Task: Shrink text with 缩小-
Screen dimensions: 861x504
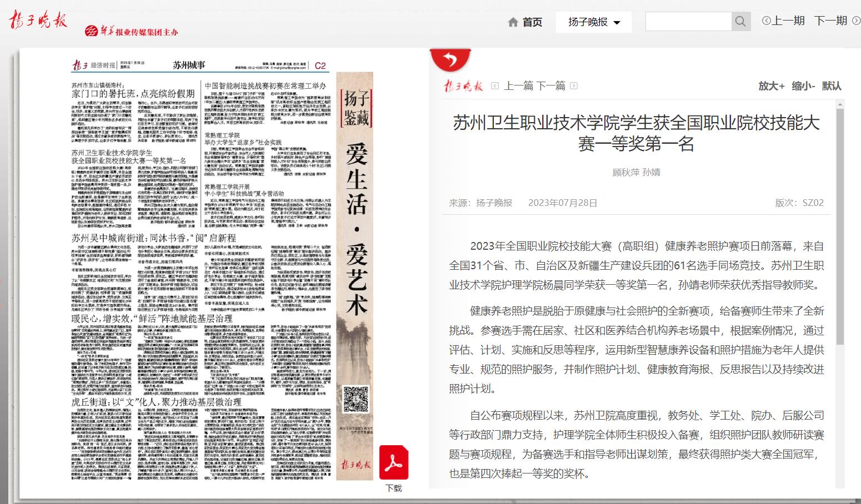Action: (803, 86)
